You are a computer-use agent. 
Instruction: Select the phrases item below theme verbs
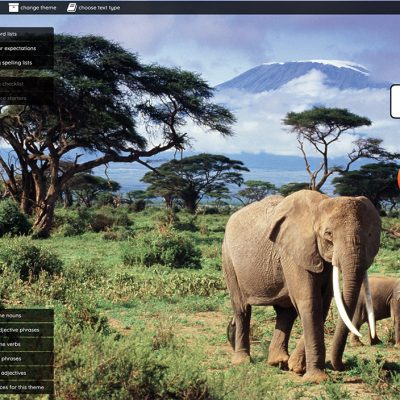pos(27,359)
